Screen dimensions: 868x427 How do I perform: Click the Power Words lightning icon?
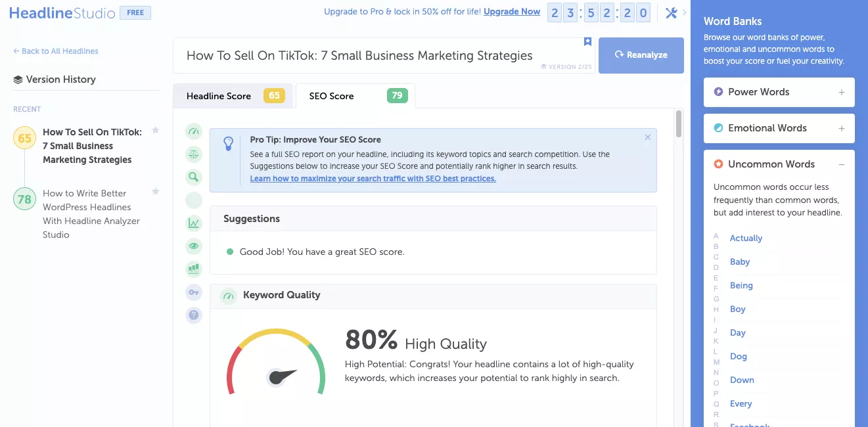(x=718, y=92)
